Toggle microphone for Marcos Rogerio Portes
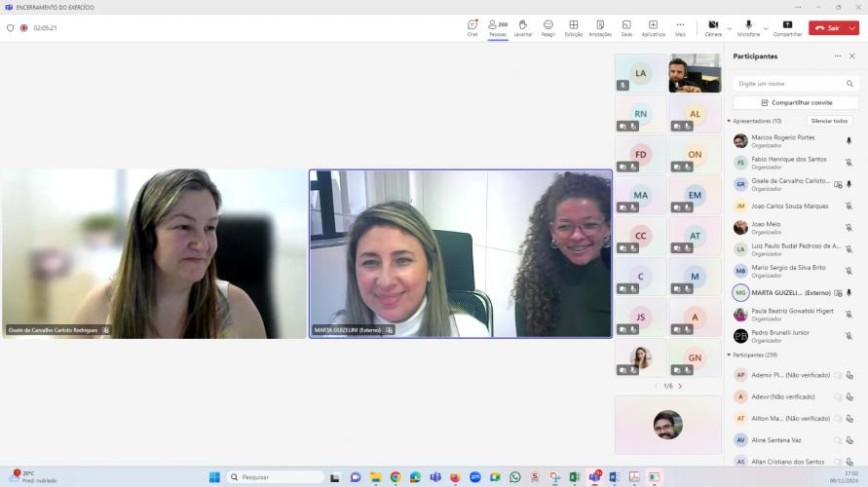The image size is (868, 487). coord(849,141)
